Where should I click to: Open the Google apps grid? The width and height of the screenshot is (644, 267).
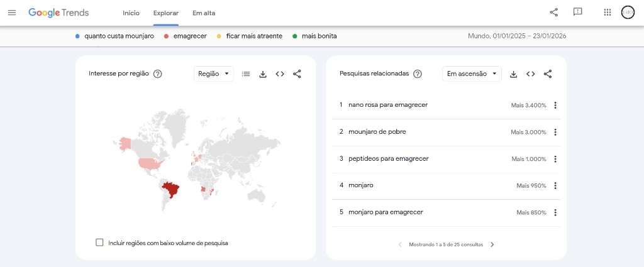click(x=607, y=13)
